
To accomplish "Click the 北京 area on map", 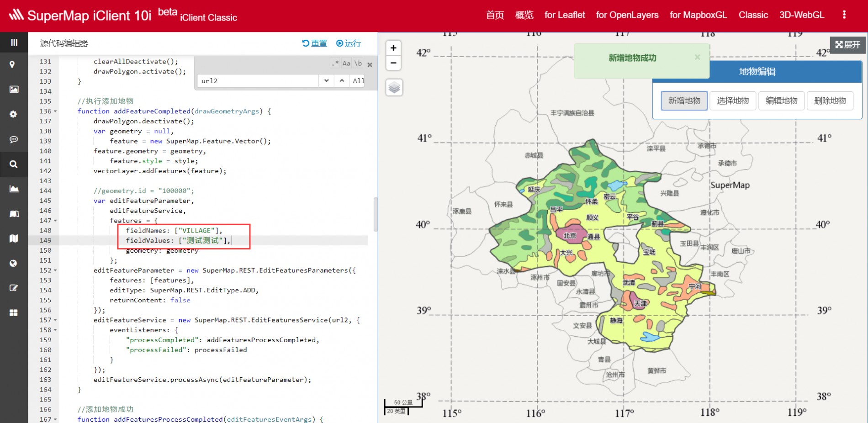I will pyautogui.click(x=570, y=236).
